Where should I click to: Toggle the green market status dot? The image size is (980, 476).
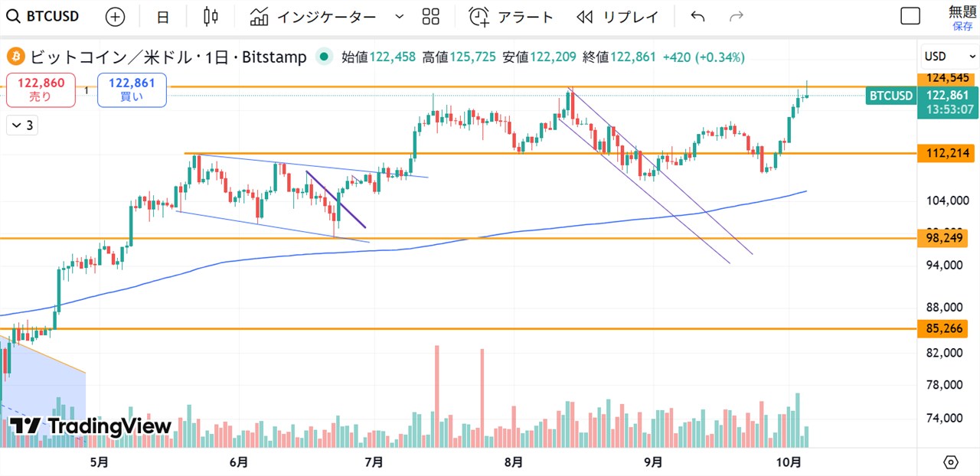coord(325,56)
